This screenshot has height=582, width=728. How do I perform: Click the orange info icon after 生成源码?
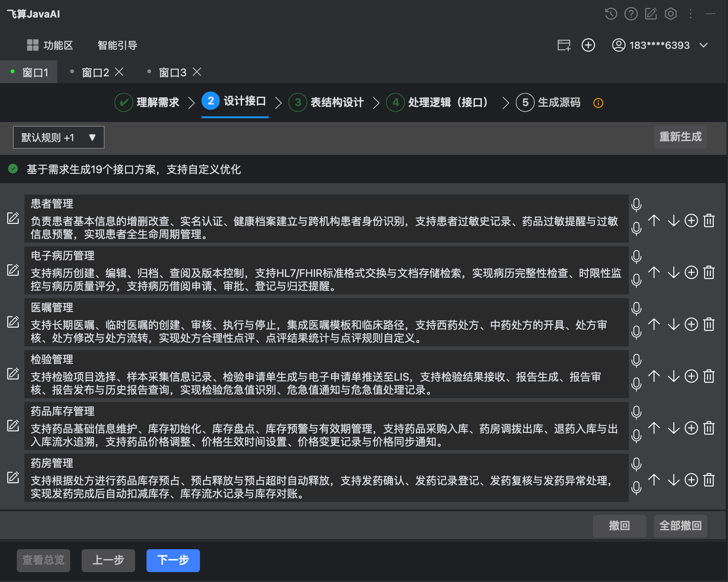point(598,103)
